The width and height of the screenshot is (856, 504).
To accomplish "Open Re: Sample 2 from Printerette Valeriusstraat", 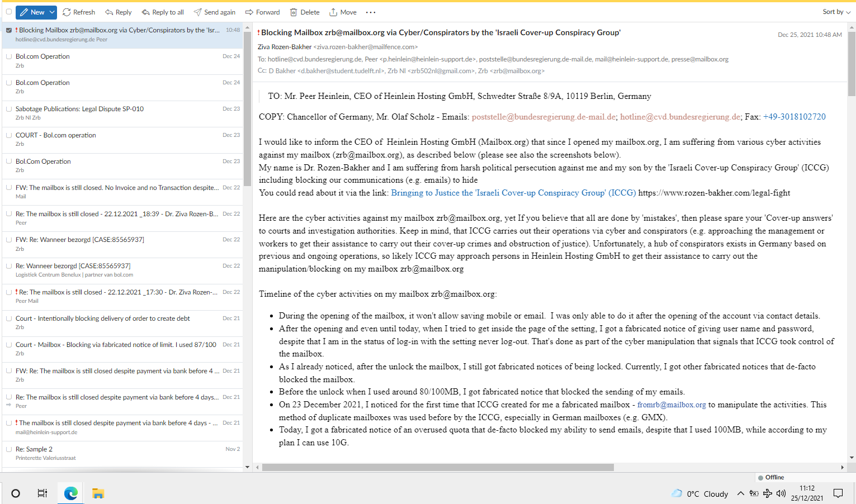I will pyautogui.click(x=122, y=454).
